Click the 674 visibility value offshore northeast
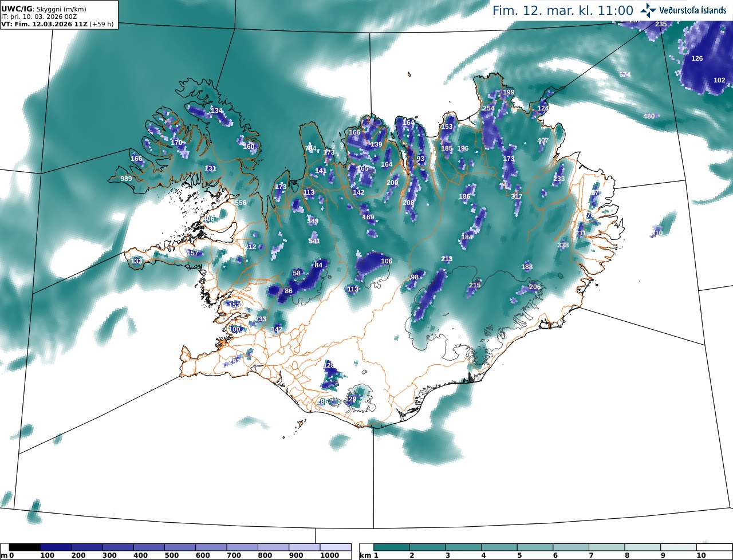Screen dimensions: 733x560 (625, 75)
